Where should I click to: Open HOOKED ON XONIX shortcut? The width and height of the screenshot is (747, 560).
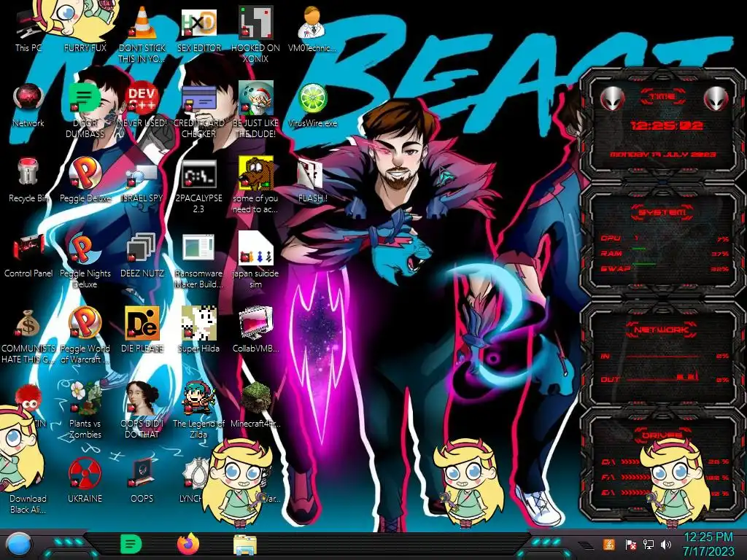[x=255, y=34]
